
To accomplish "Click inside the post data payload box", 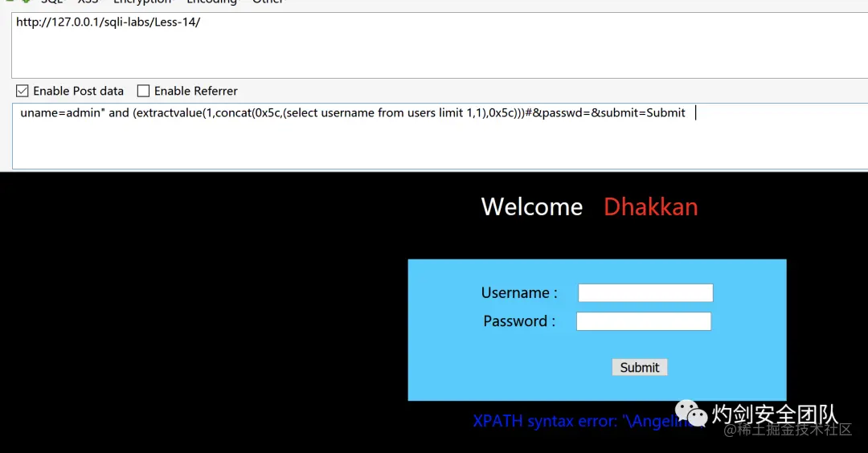I will coord(440,136).
